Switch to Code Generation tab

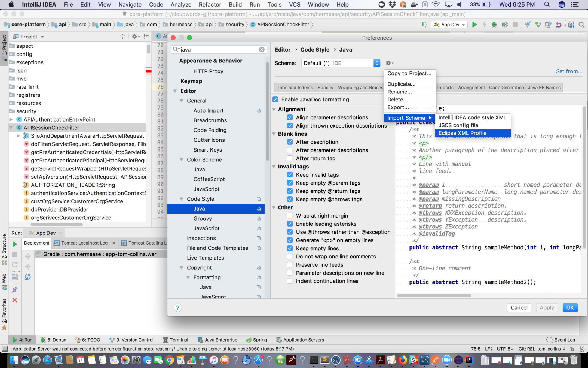(x=506, y=88)
